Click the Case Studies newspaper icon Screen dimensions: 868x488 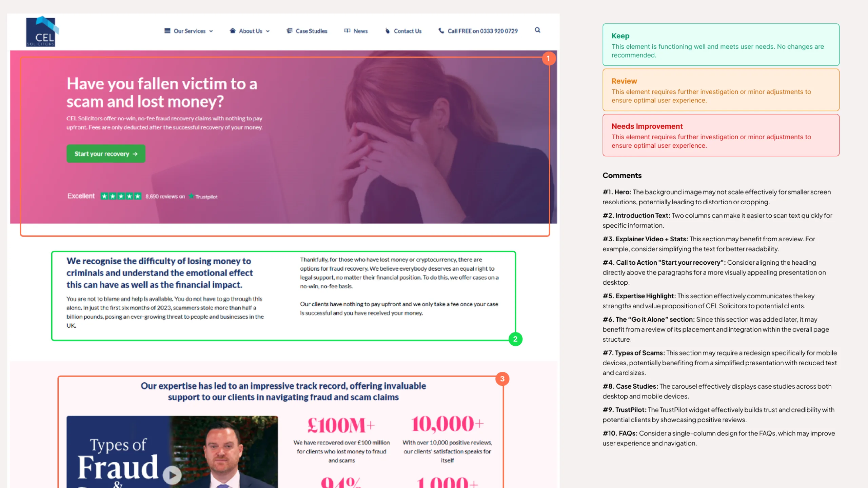pyautogui.click(x=289, y=30)
